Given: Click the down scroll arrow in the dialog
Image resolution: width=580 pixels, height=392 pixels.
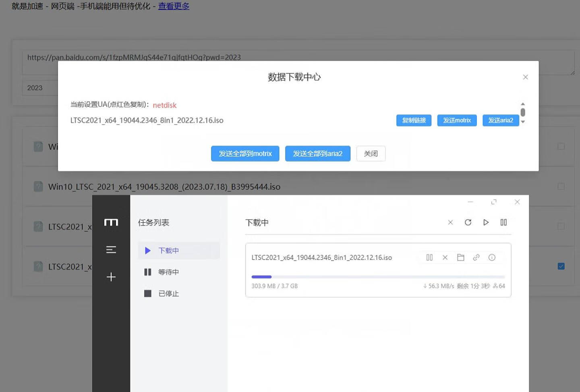Looking at the screenshot, I should click(x=523, y=121).
